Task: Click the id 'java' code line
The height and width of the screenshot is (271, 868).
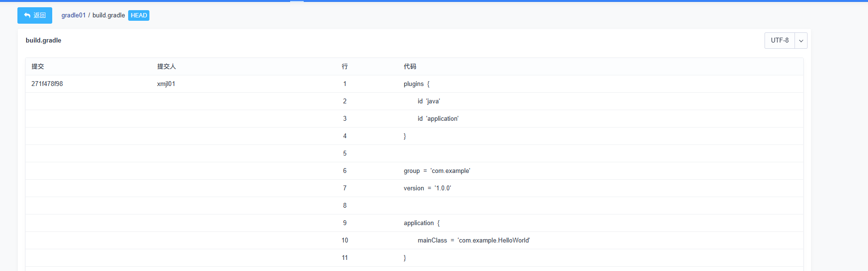Action: tap(428, 101)
